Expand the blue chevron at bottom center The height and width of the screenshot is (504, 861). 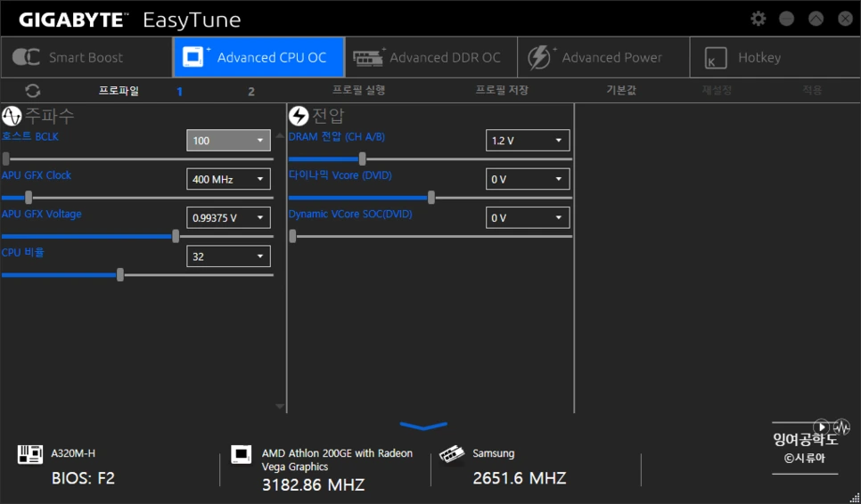pyautogui.click(x=423, y=426)
